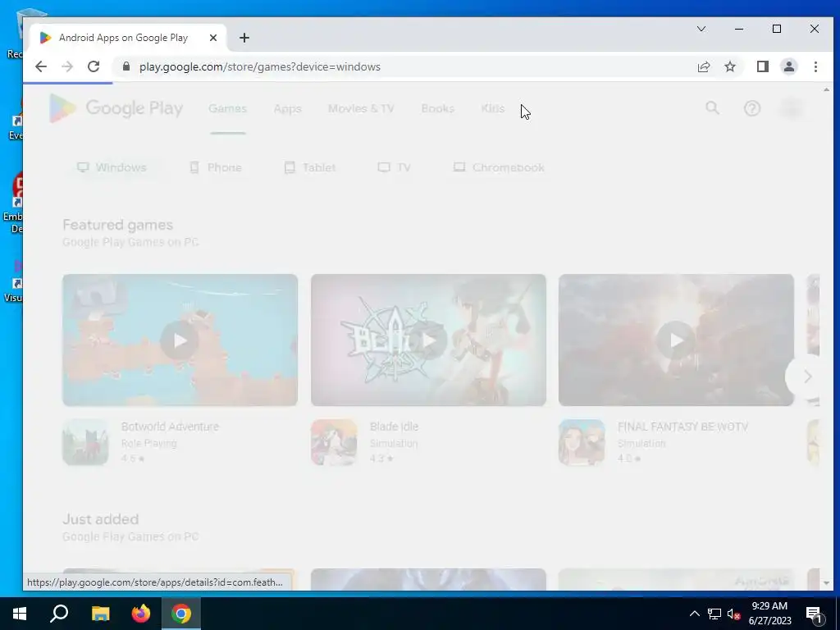Open Botworld Adventure app icon
Viewport: 840px width, 630px height.
(85, 442)
